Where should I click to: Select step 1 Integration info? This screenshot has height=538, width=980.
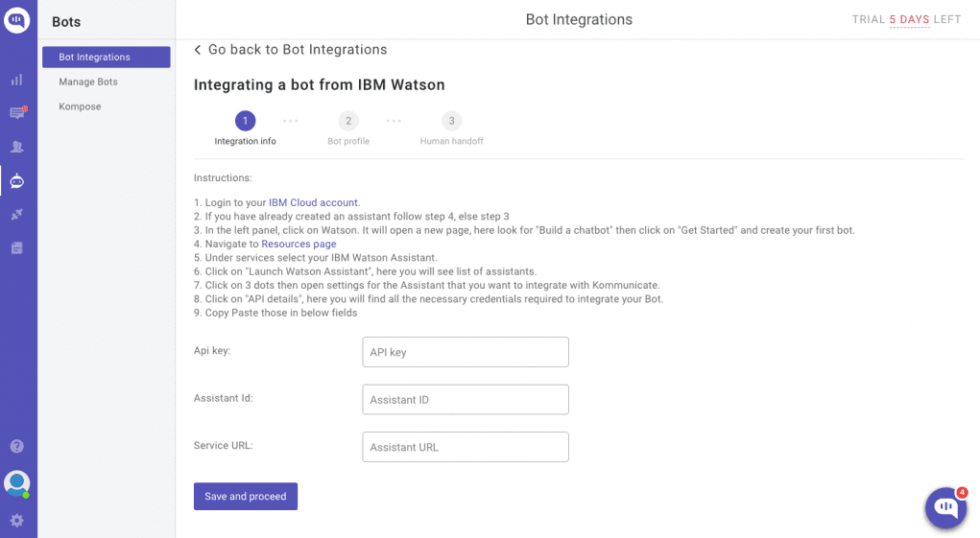point(245,129)
